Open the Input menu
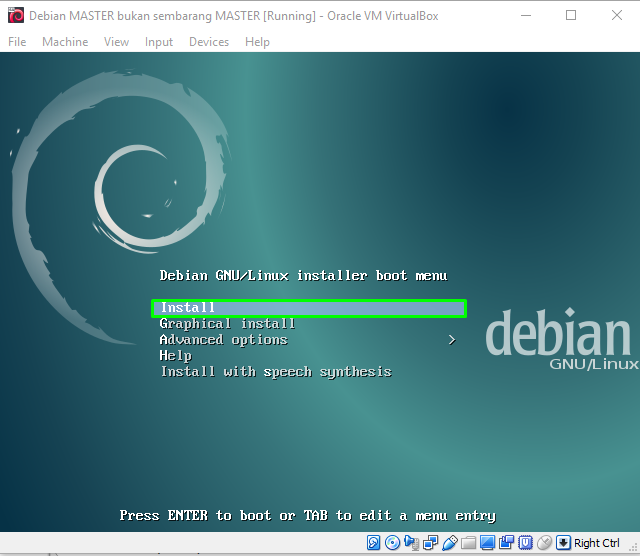 point(159,42)
